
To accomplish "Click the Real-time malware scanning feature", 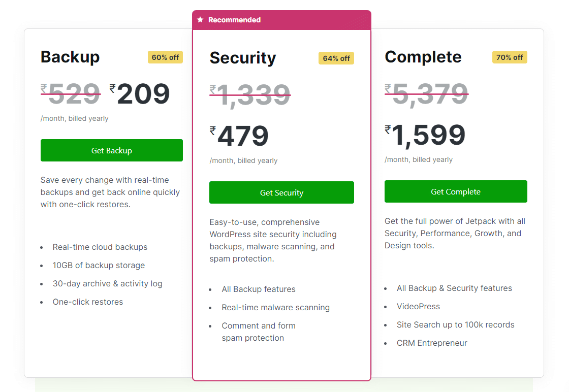I will pos(275,308).
